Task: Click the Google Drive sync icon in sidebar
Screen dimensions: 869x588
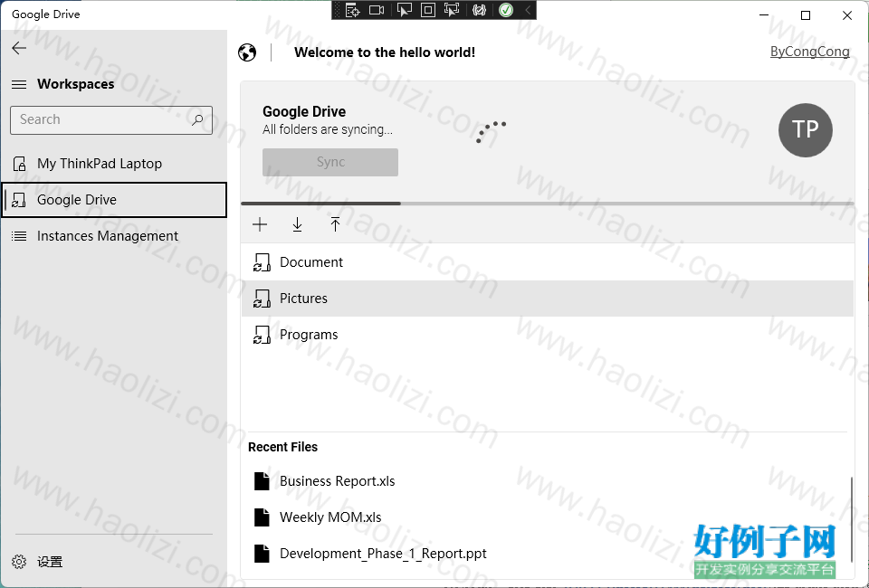Action: coord(19,200)
